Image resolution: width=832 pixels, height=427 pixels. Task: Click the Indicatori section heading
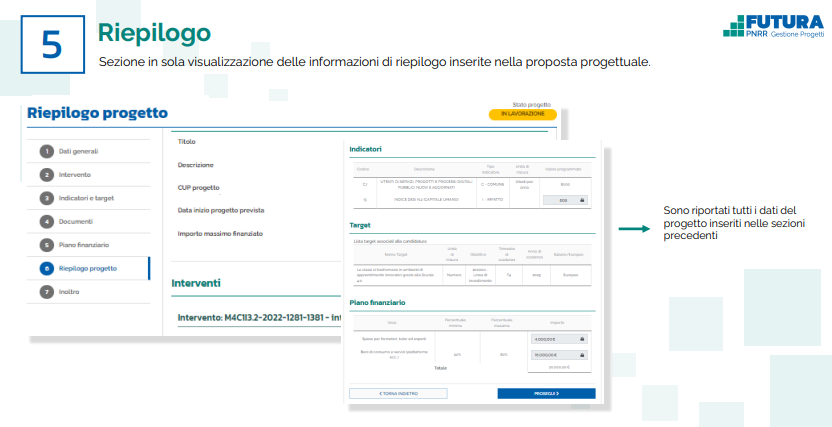point(366,149)
